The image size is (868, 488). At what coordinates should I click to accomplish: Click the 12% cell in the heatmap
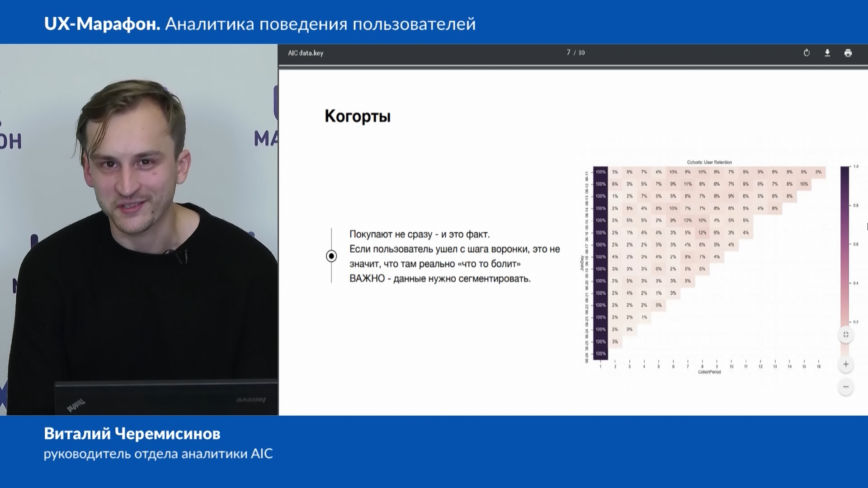click(702, 233)
